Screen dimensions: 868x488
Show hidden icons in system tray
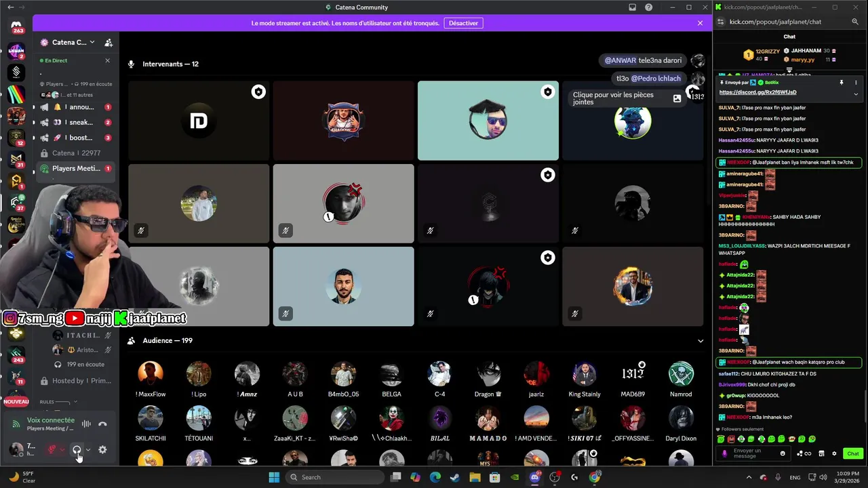[x=749, y=477]
